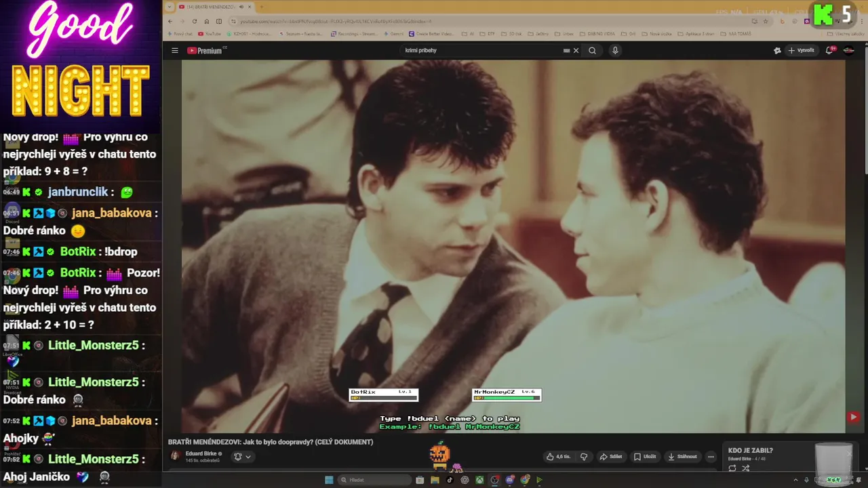The width and height of the screenshot is (868, 488).
Task: Click the pixel pumpkin character below video
Action: tap(439, 455)
